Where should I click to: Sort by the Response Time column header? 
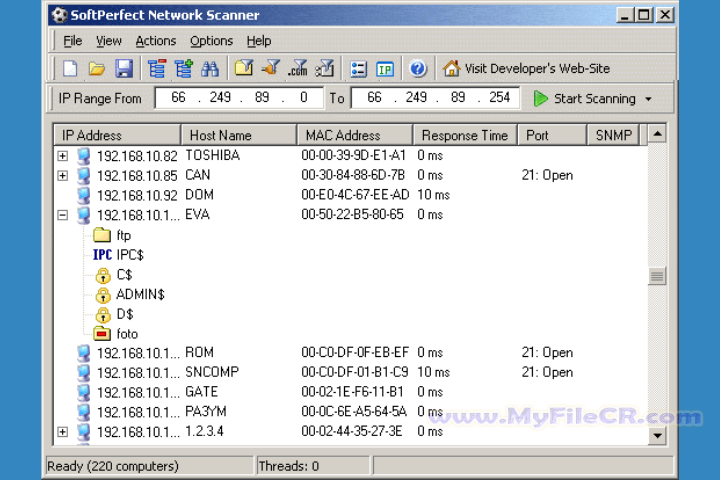466,136
